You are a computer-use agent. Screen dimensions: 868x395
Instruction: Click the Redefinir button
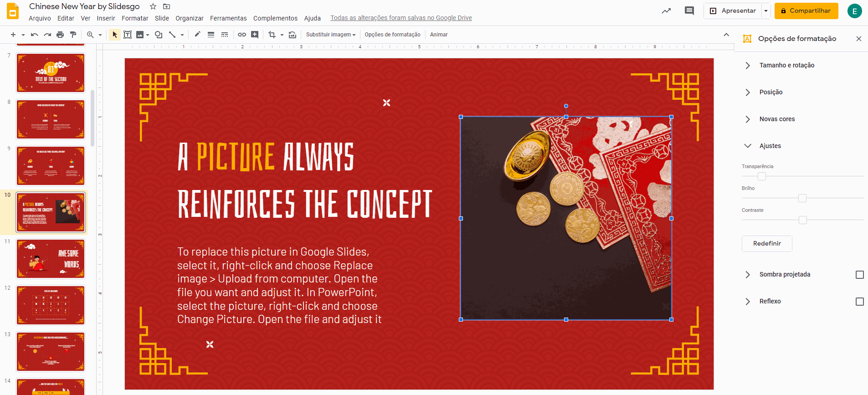pos(767,244)
